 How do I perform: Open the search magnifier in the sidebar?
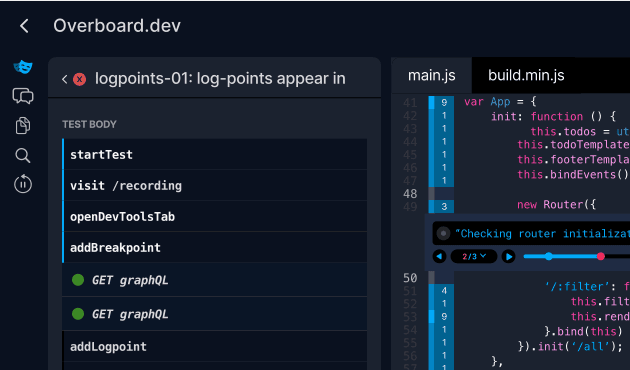click(23, 155)
